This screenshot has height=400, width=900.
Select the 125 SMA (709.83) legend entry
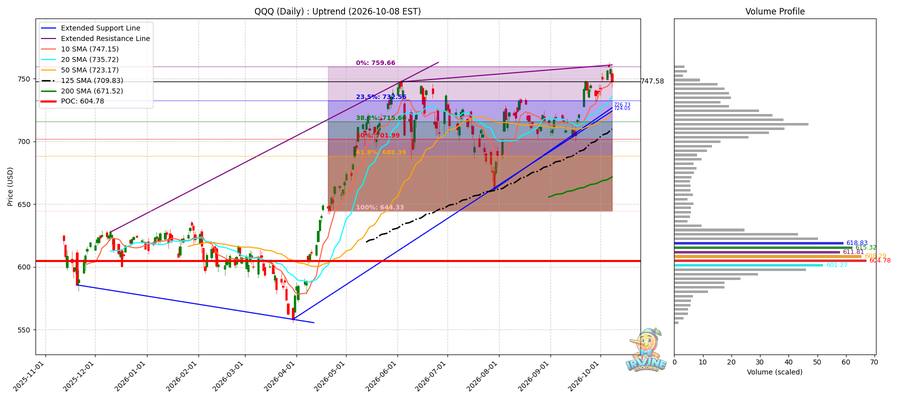[x=91, y=80]
